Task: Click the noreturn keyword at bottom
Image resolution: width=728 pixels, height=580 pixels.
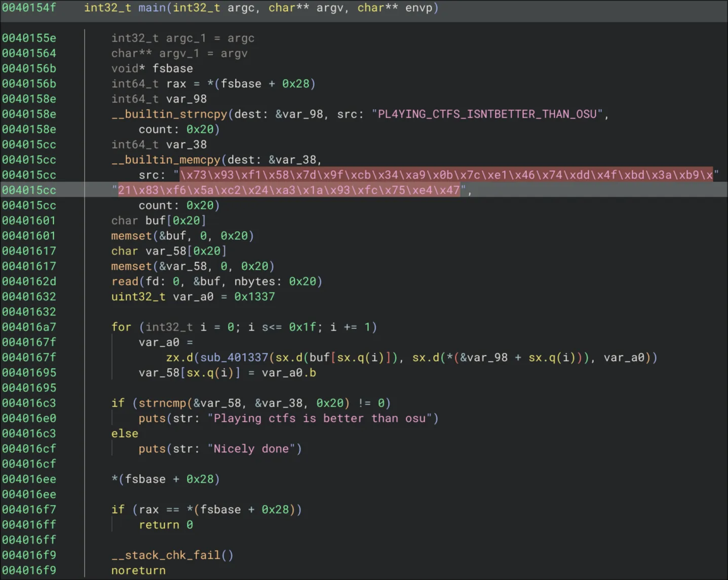Action: click(138, 570)
